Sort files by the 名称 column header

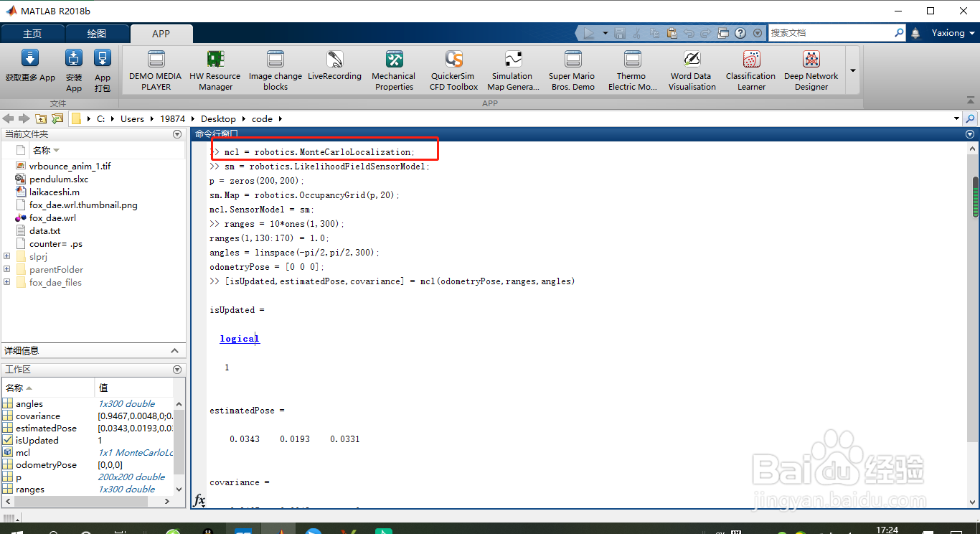pyautogui.click(x=46, y=150)
